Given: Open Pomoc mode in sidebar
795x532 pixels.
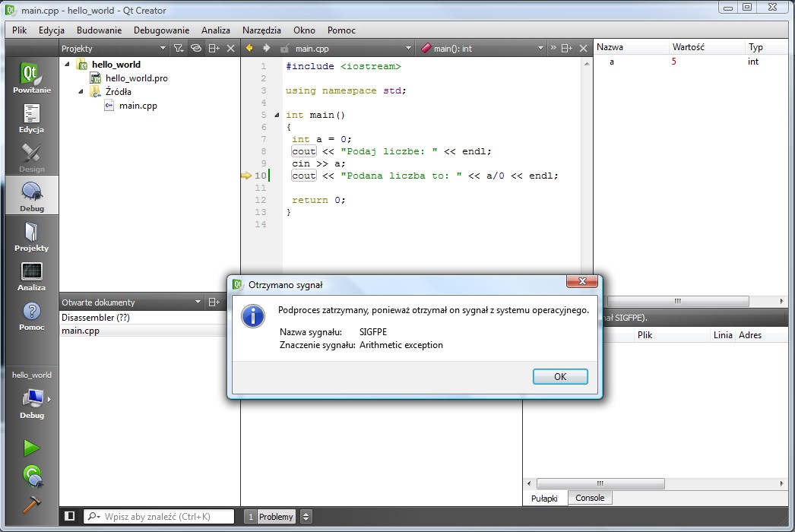Looking at the screenshot, I should [31, 315].
